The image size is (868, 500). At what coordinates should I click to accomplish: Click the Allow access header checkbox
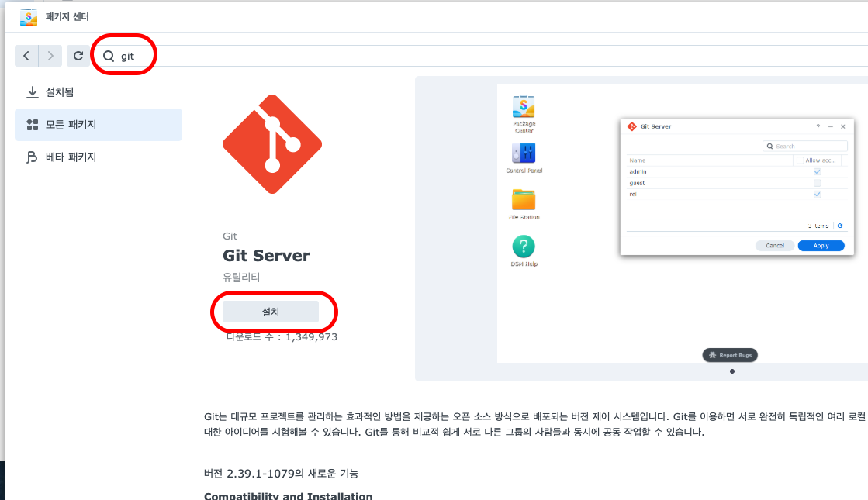(x=800, y=160)
